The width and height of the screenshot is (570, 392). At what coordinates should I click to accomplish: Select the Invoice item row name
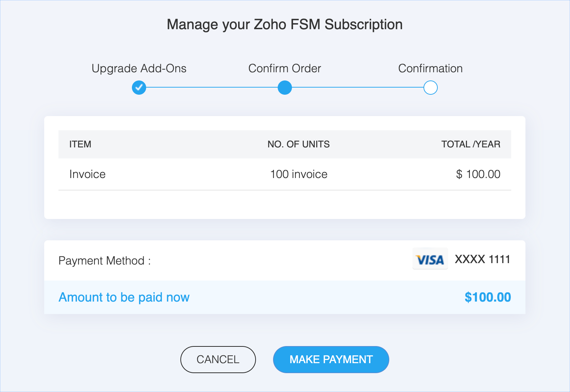tap(87, 174)
